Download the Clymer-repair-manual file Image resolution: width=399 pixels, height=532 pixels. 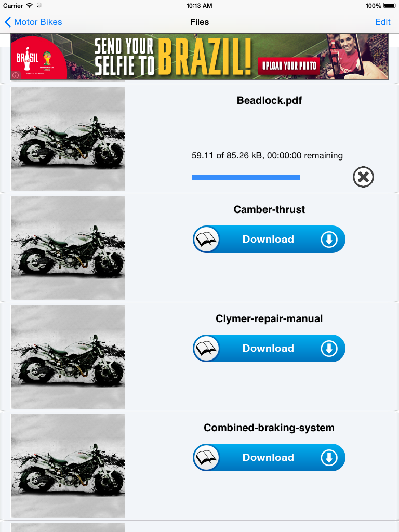coord(269,349)
